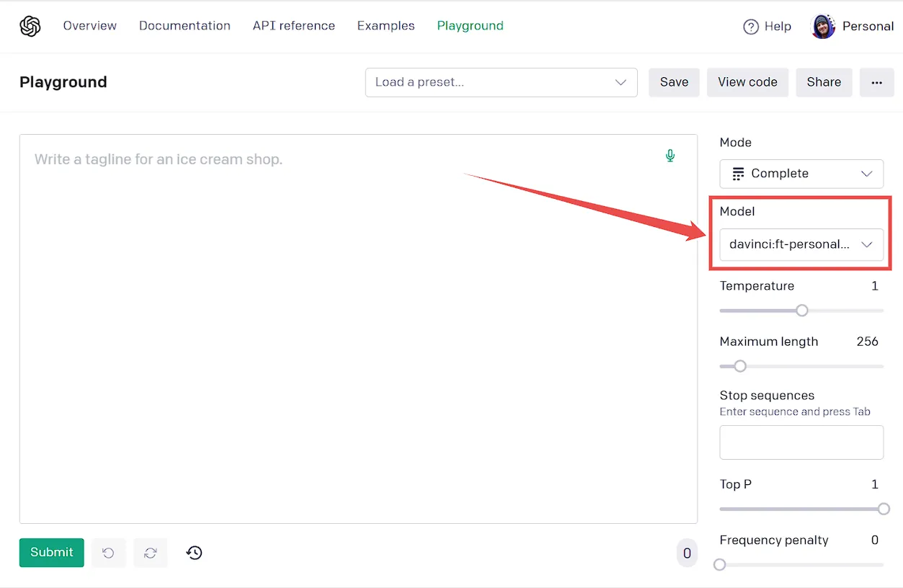Click the Stop sequences input field

[801, 442]
